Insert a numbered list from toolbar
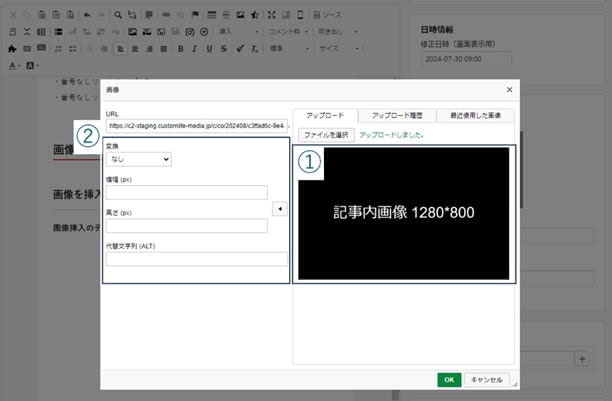 point(59,48)
